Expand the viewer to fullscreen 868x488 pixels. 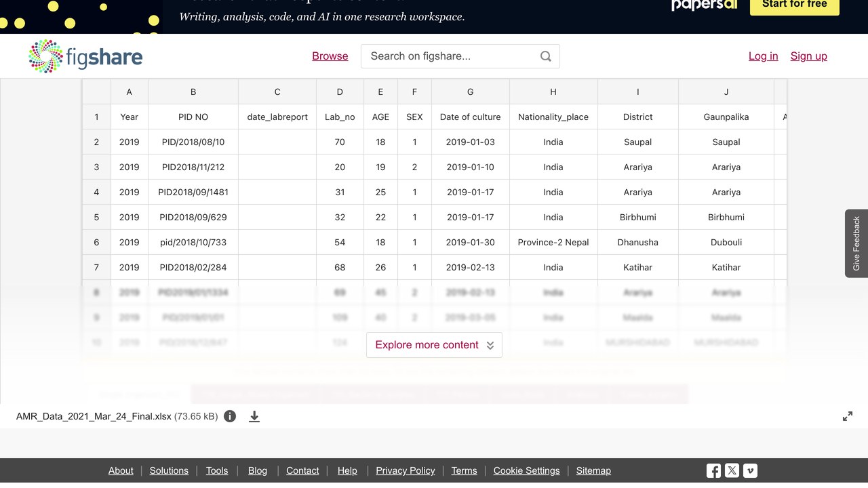coord(848,416)
